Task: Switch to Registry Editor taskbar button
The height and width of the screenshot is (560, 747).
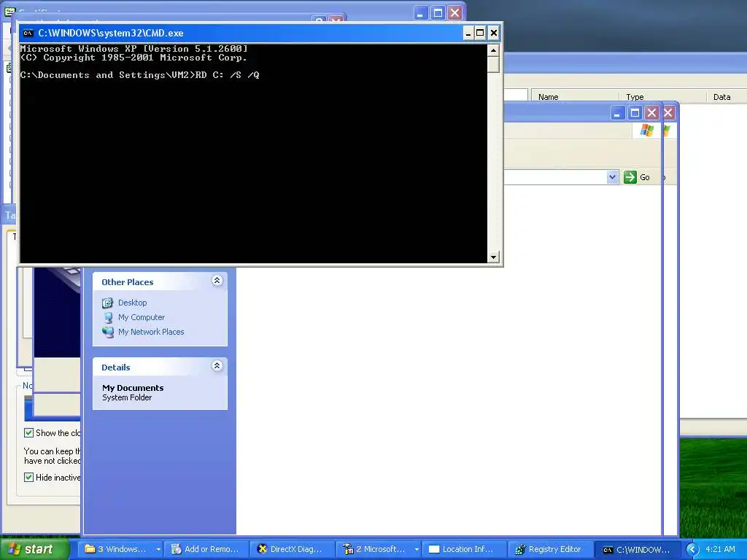Action: click(550, 549)
